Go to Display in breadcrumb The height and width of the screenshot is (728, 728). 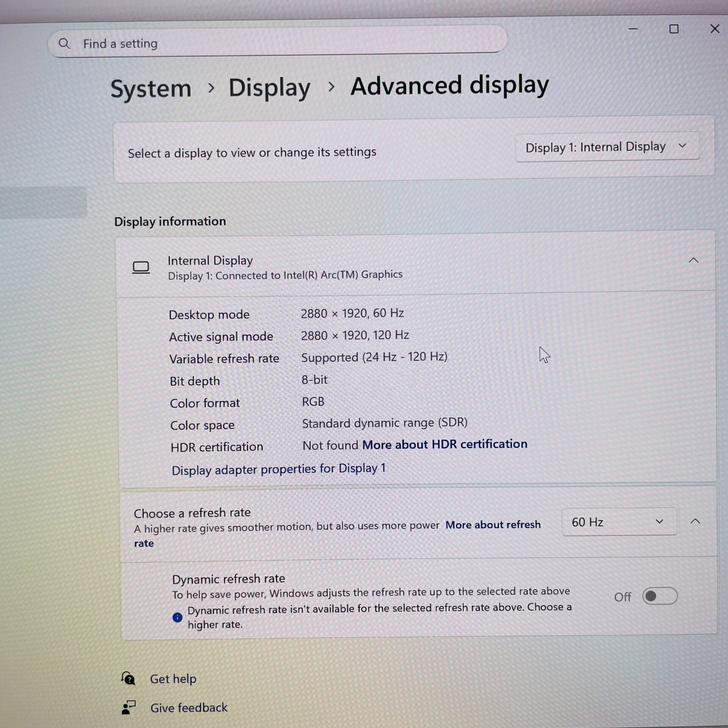pyautogui.click(x=269, y=88)
